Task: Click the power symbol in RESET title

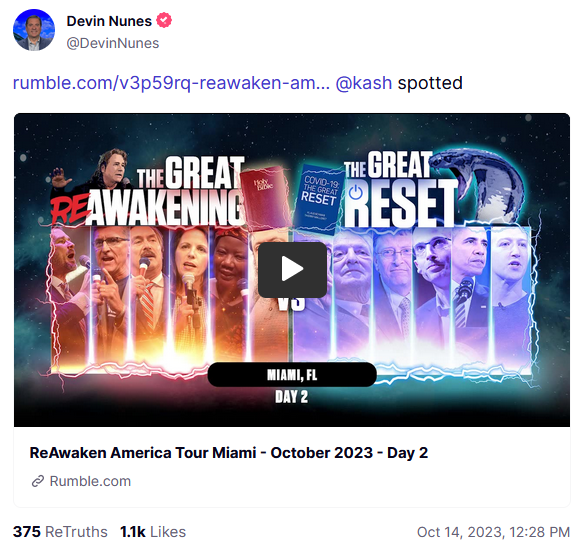Action: 356,193
